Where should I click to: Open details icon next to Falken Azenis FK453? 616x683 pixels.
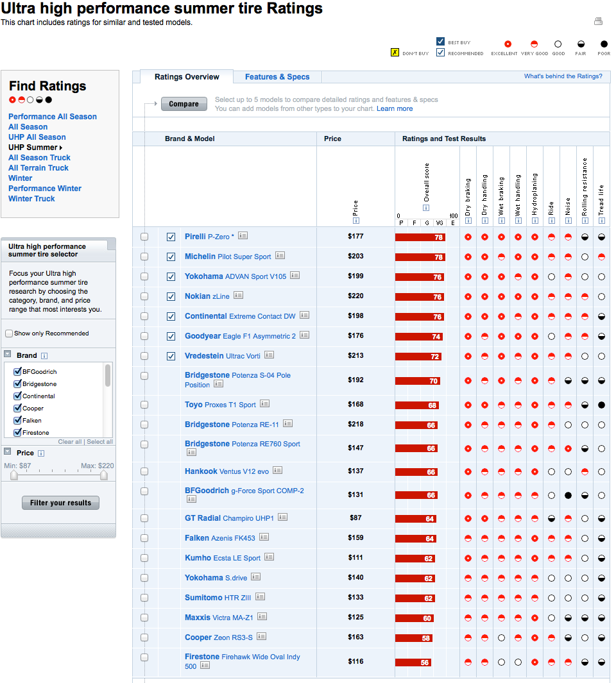[x=264, y=537]
